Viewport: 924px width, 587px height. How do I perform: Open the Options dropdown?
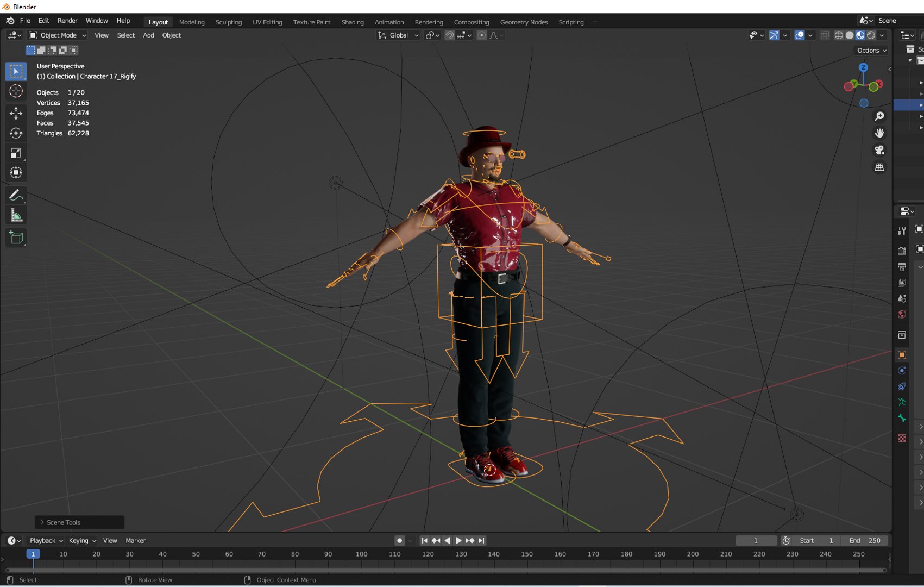pos(871,51)
